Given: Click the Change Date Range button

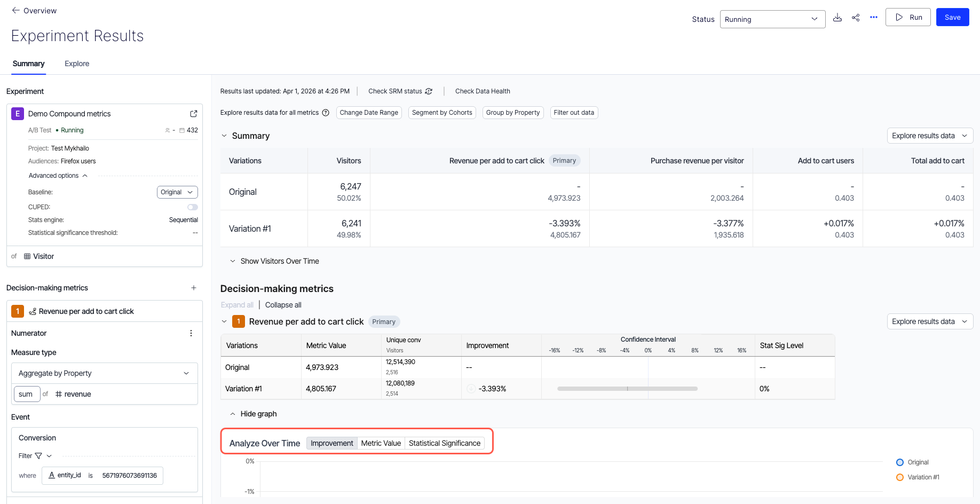Looking at the screenshot, I should point(369,113).
